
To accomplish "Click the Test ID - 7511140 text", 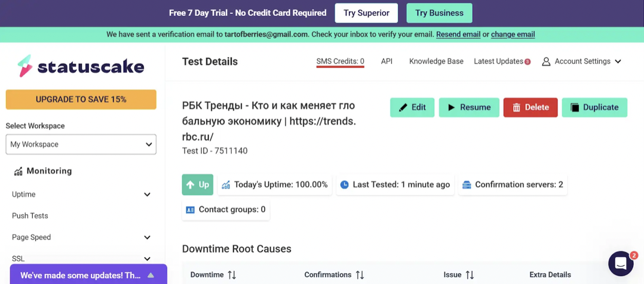I will tap(215, 151).
